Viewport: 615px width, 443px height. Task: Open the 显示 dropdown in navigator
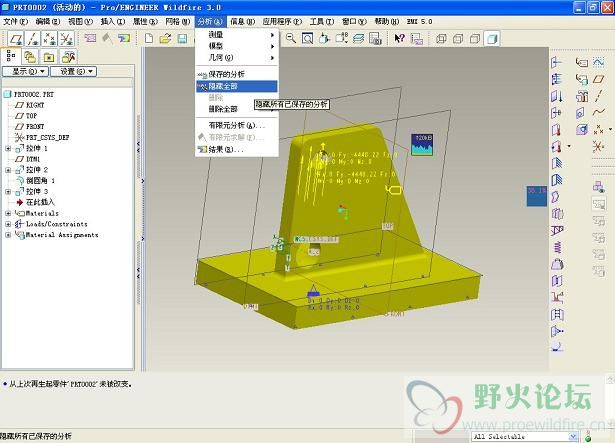point(25,71)
